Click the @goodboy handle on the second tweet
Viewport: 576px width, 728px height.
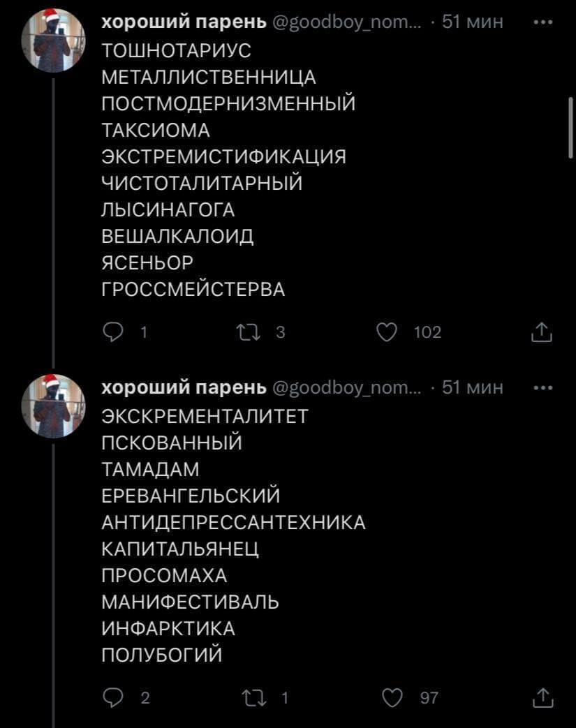coord(346,387)
